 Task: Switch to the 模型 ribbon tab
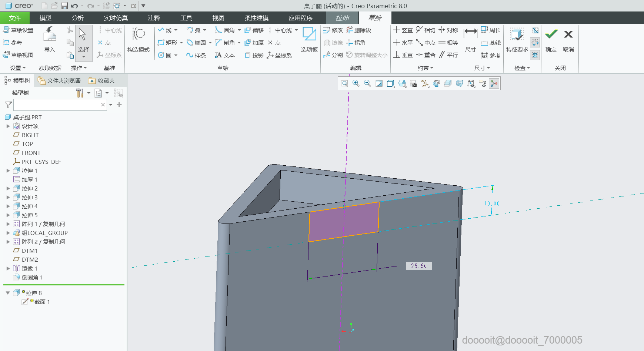coord(45,18)
